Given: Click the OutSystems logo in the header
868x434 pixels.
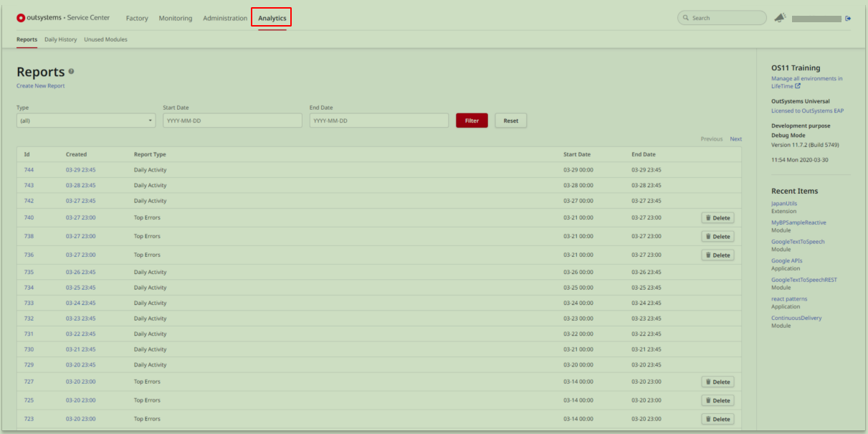Looking at the screenshot, I should pyautogui.click(x=19, y=17).
